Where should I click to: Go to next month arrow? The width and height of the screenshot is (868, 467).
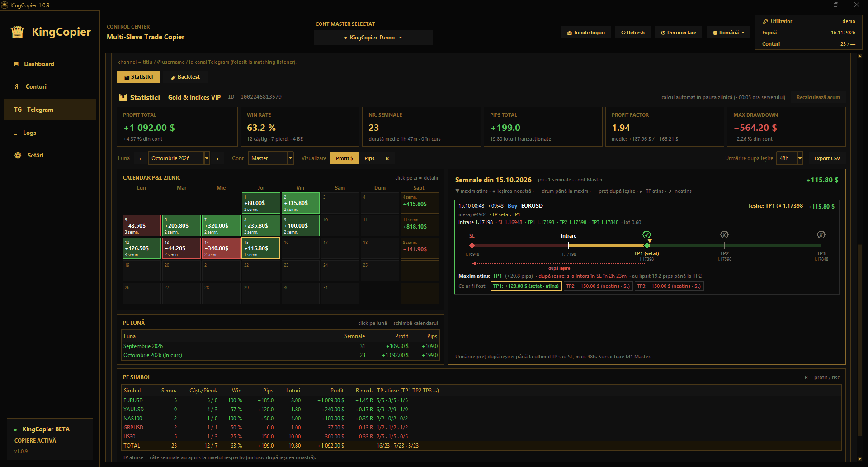[217, 158]
